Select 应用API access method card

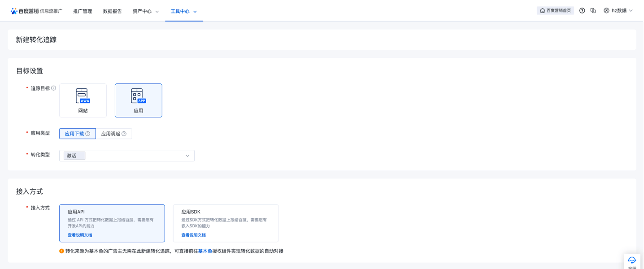pos(112,223)
